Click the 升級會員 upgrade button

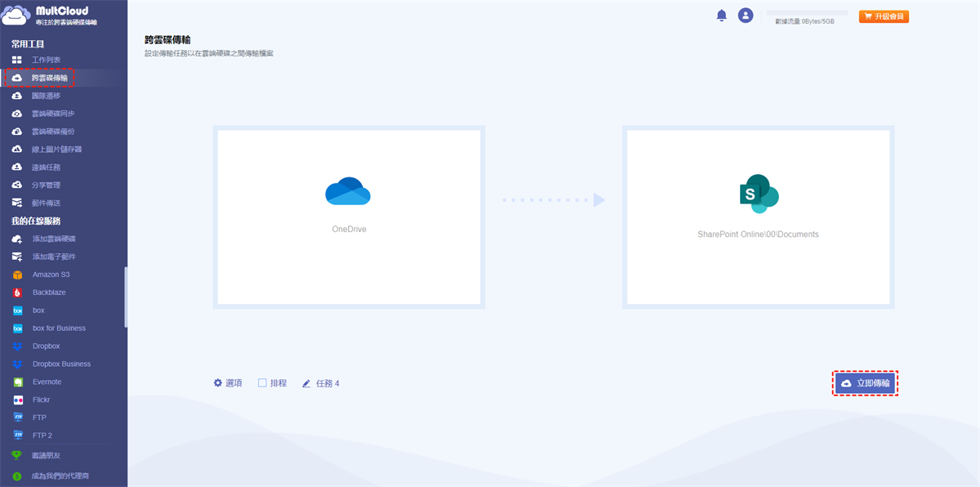click(884, 16)
